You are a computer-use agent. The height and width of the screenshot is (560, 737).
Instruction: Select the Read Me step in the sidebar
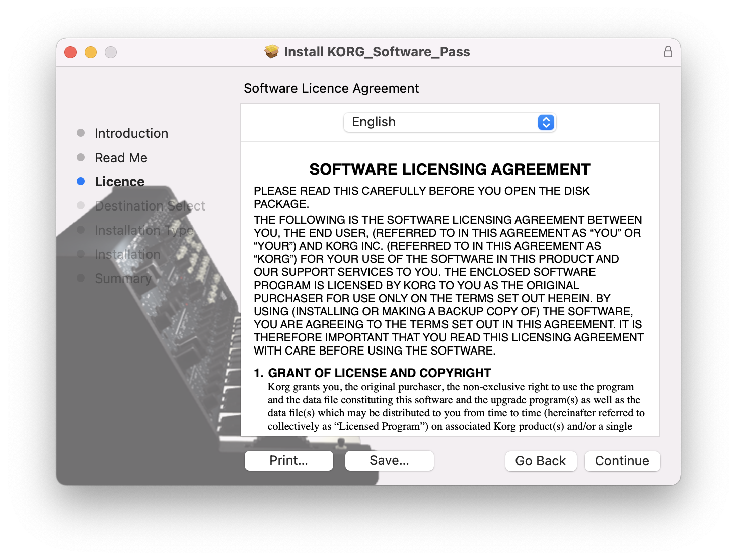[x=121, y=158]
